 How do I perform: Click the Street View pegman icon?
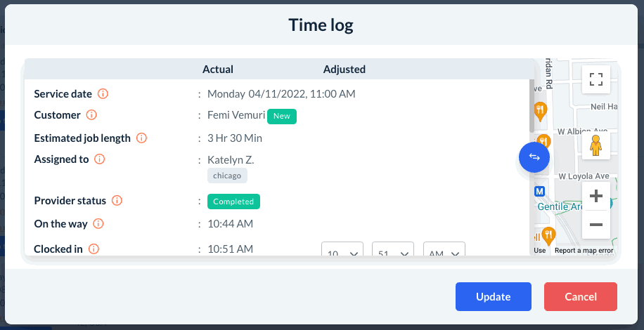pyautogui.click(x=596, y=145)
